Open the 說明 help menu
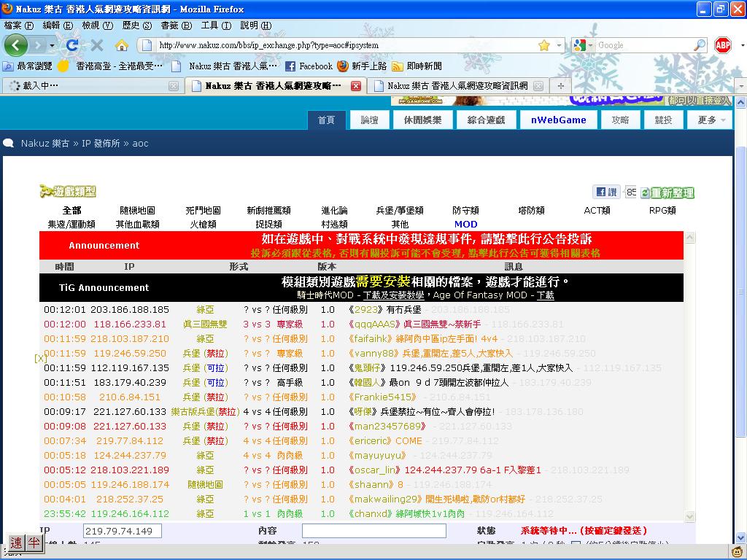The width and height of the screenshot is (747, 560). 255,26
